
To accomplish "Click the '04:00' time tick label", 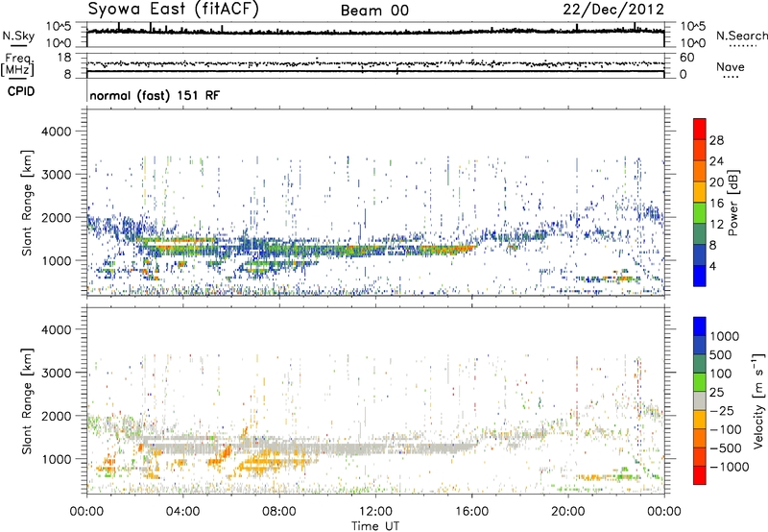I will point(182,512).
